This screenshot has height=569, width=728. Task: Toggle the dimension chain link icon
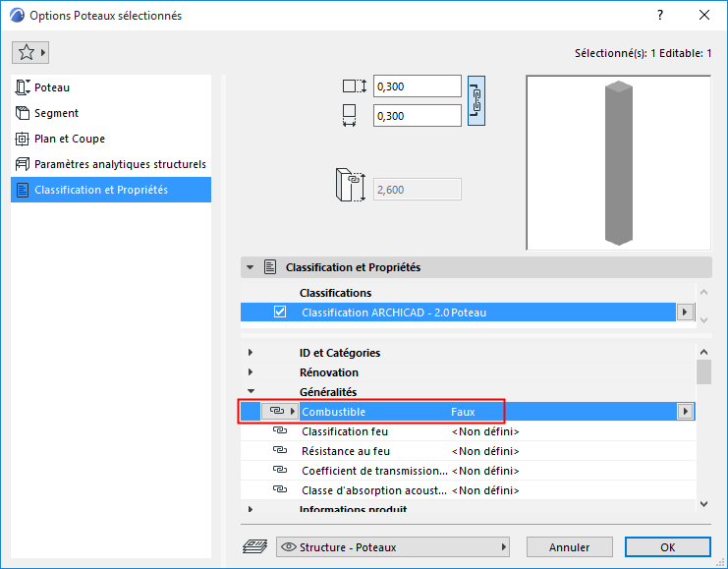pyautogui.click(x=476, y=100)
